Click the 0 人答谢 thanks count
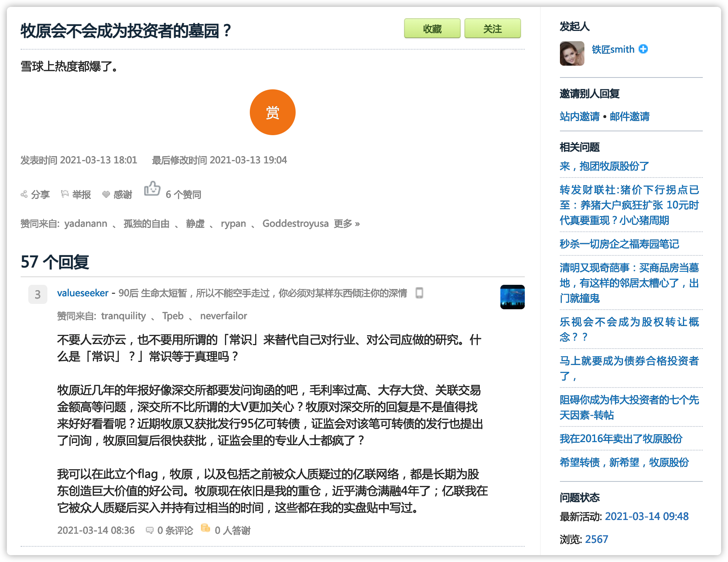Screen dimensions: 728x562 [x=233, y=530]
